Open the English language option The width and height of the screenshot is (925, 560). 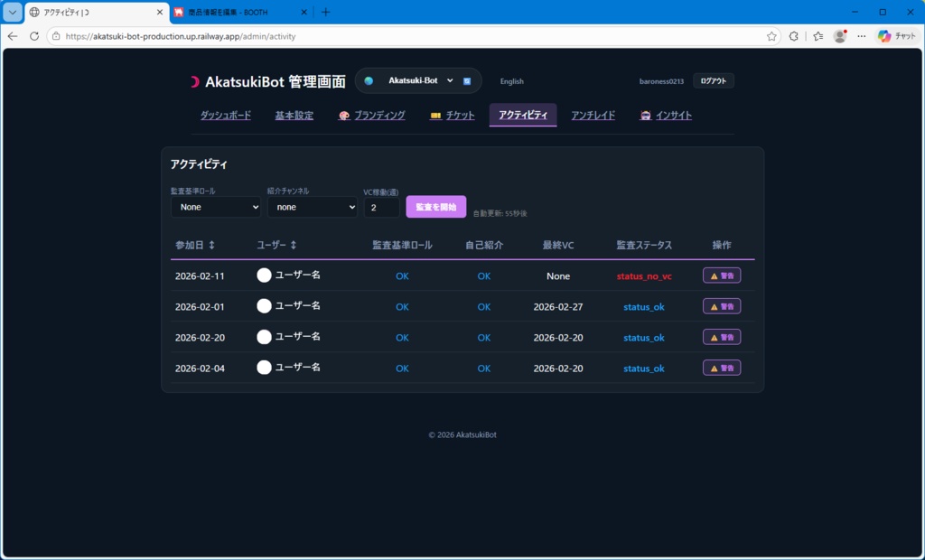point(511,81)
